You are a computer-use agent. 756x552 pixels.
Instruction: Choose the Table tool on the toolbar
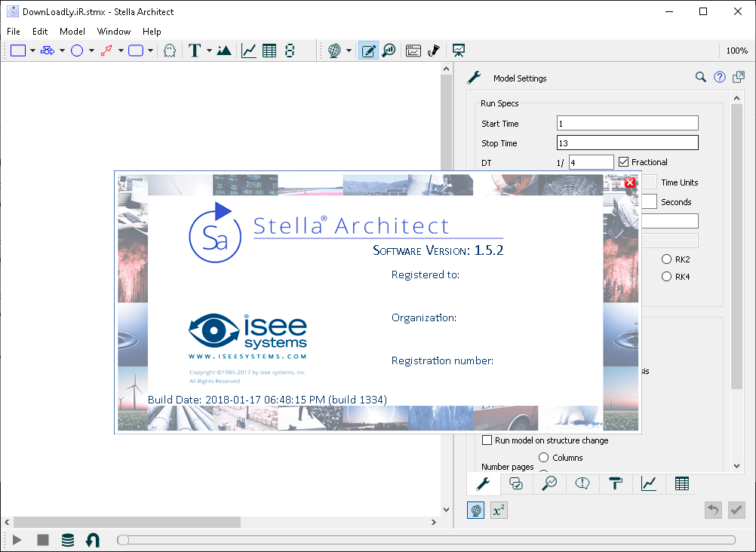point(268,51)
